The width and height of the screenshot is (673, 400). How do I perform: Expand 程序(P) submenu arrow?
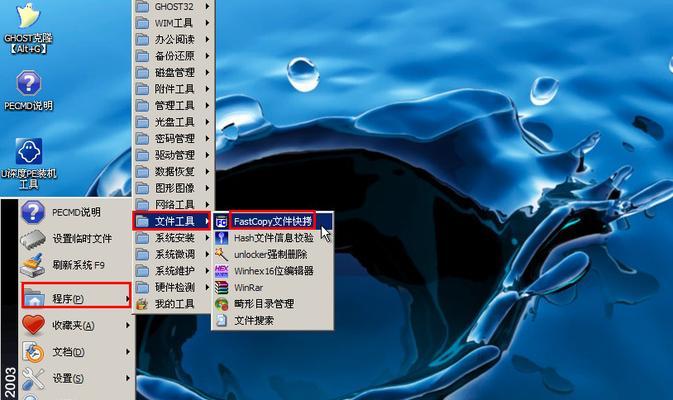tap(127, 298)
